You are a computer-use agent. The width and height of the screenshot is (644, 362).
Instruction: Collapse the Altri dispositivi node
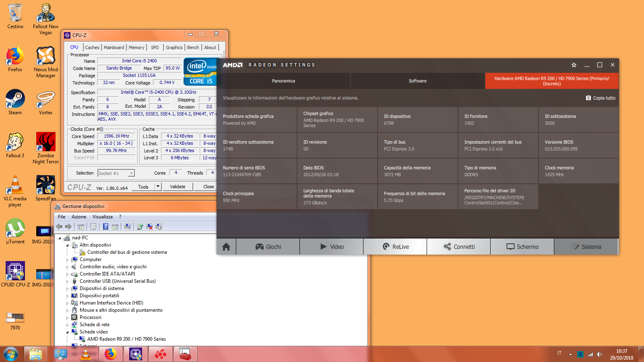68,245
